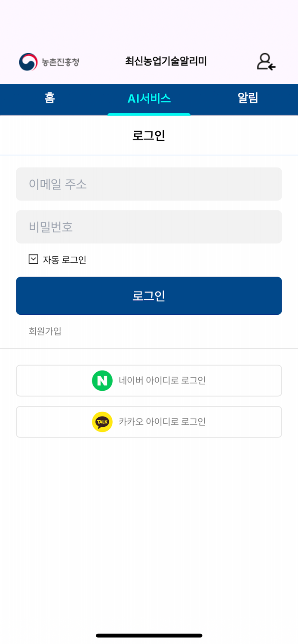The width and height of the screenshot is (298, 644).
Task: Switch to the 홈 tab
Action: coord(49,99)
